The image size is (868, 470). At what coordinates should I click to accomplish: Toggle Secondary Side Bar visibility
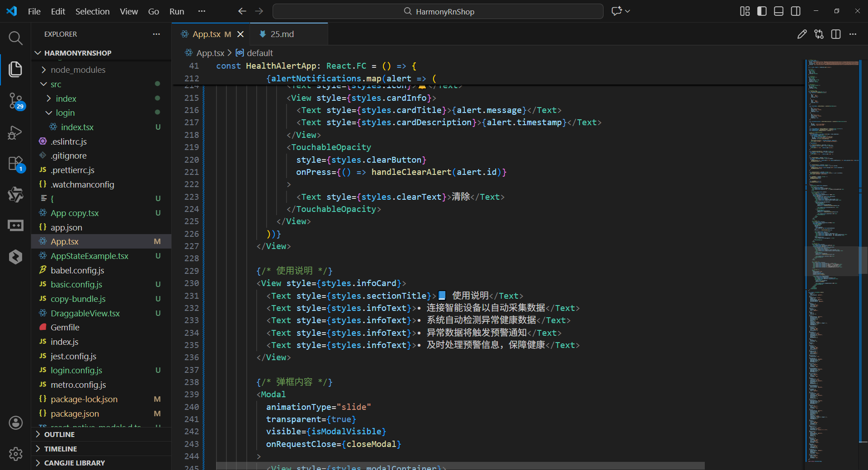tap(796, 11)
